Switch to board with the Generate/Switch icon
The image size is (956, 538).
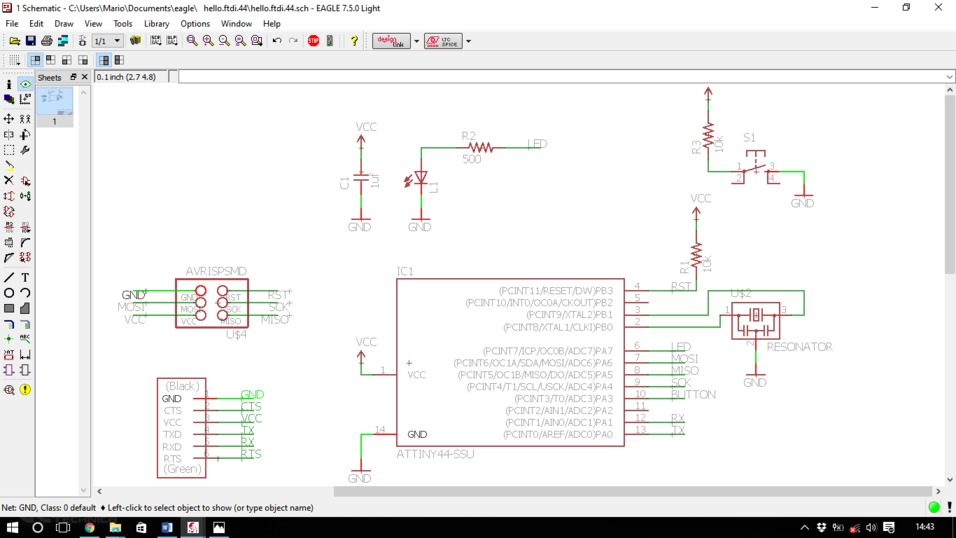(x=63, y=41)
